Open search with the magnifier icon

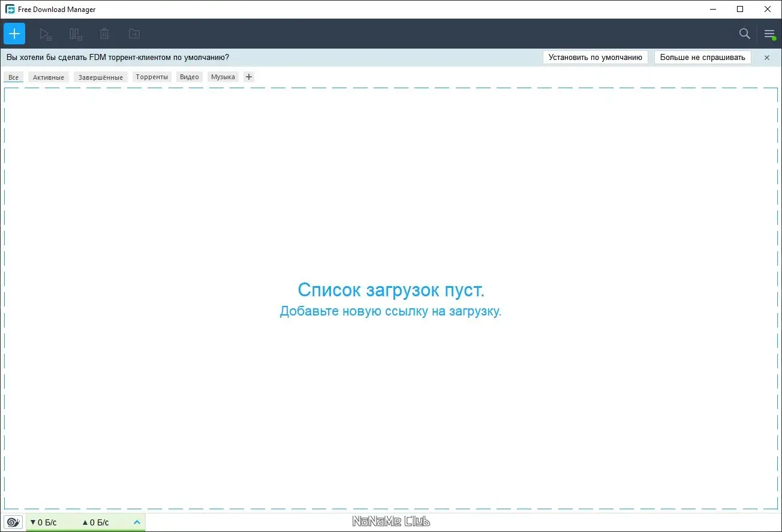point(745,34)
